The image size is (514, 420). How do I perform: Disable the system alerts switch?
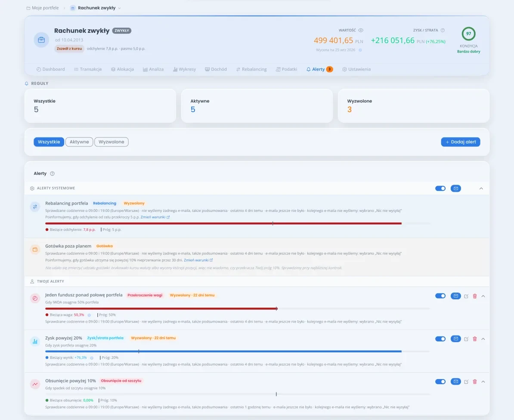coord(440,188)
